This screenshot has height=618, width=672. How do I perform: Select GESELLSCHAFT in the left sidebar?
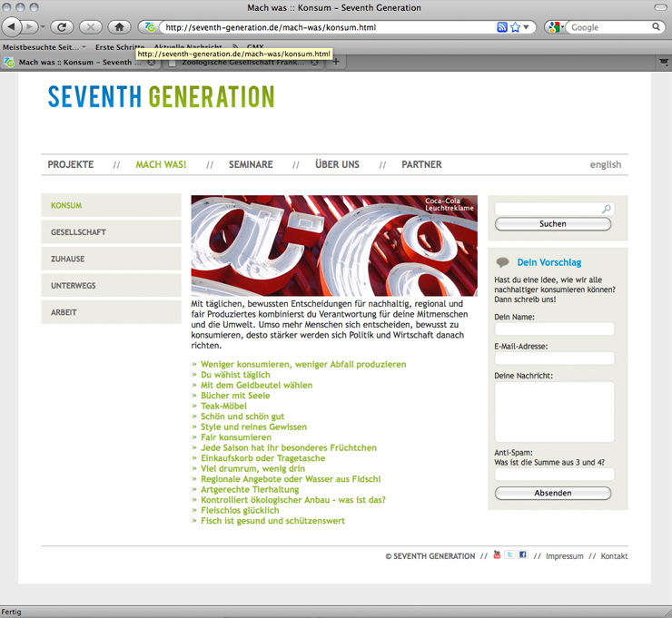tap(78, 232)
